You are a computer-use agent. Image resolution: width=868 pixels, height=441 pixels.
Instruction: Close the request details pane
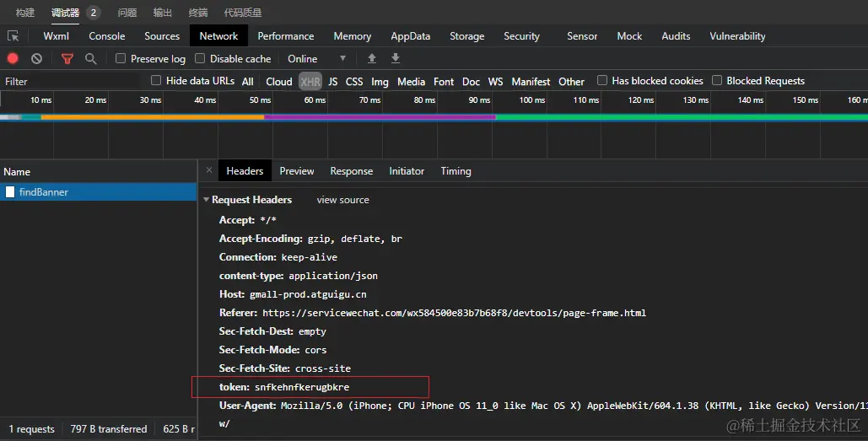pyautogui.click(x=209, y=170)
